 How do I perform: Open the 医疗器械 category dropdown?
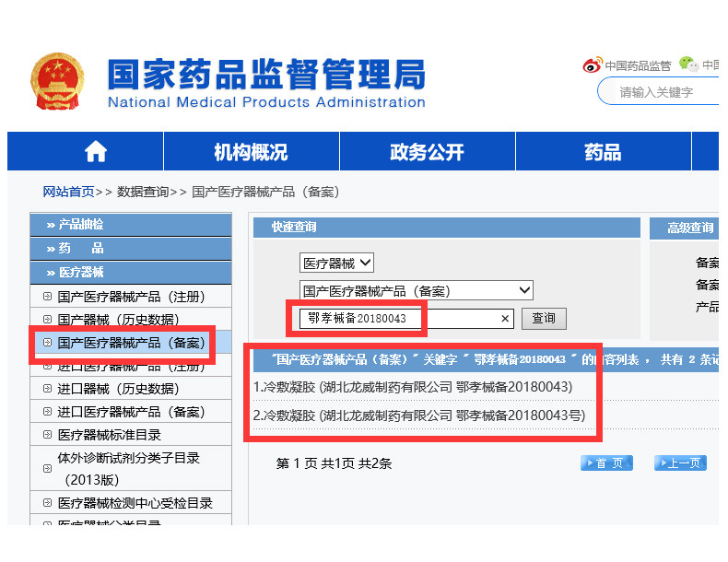tap(336, 263)
